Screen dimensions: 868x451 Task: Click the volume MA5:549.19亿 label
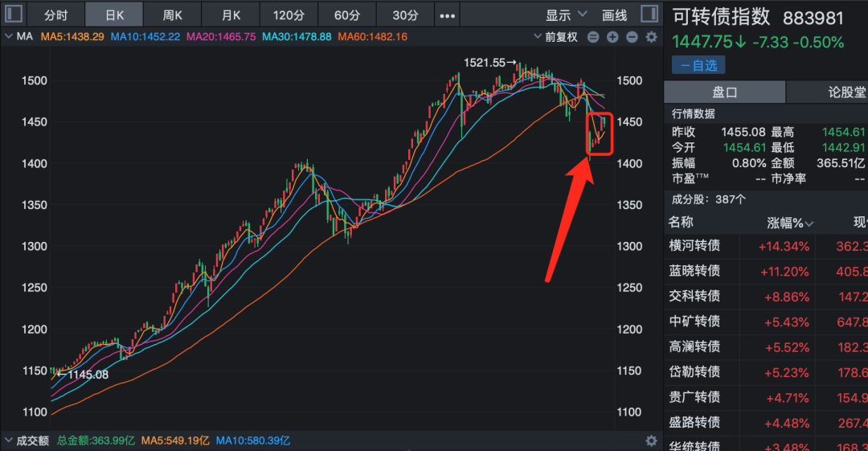[175, 441]
